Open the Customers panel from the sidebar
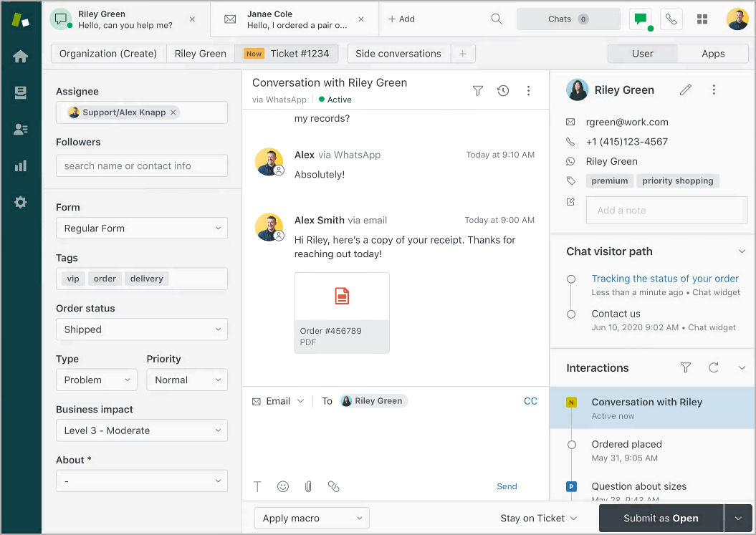Image resolution: width=756 pixels, height=535 pixels. pyautogui.click(x=20, y=129)
